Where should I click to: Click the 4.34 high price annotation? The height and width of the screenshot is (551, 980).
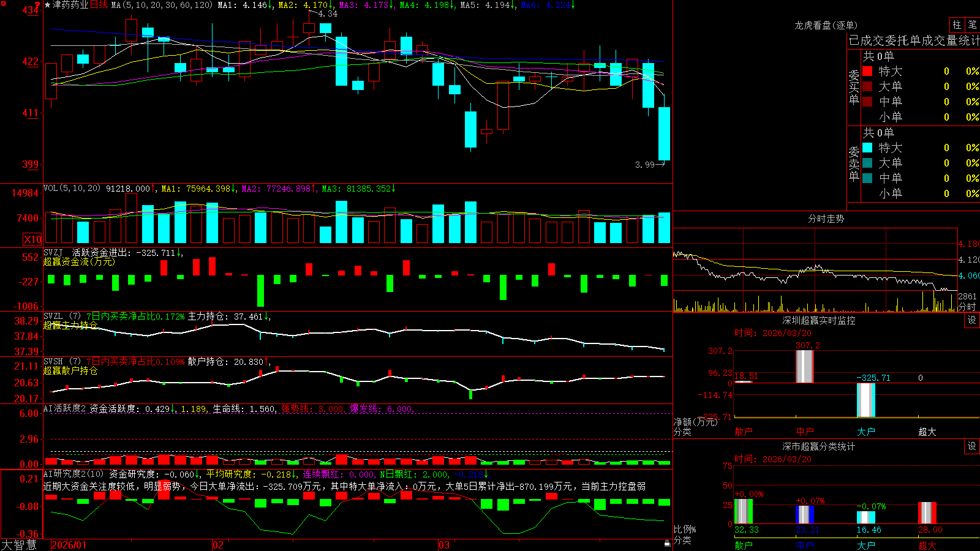coord(328,13)
